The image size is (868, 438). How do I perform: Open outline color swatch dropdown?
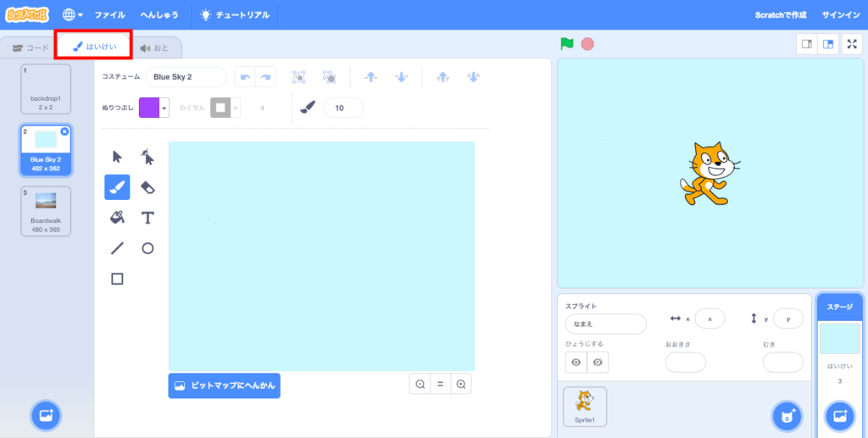point(225,108)
